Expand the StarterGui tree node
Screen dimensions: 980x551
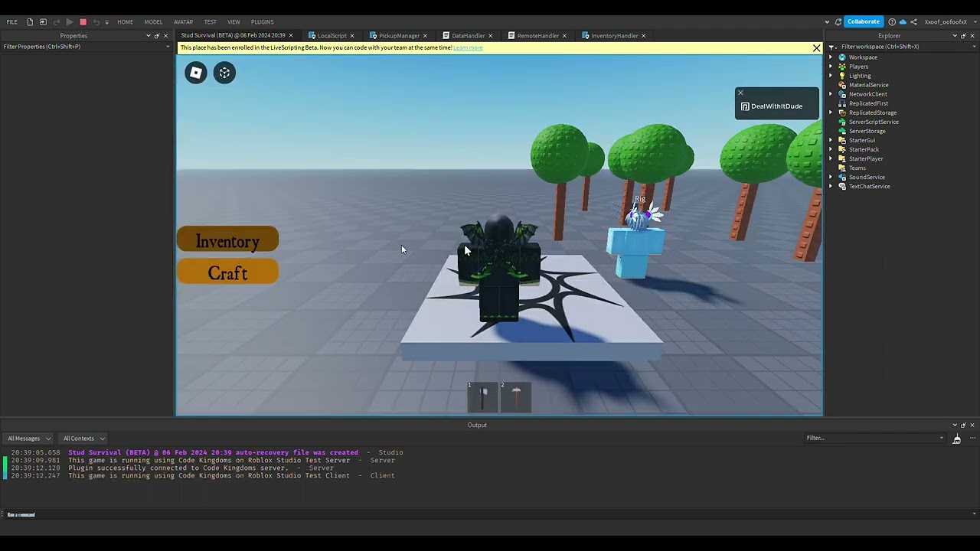pos(831,140)
